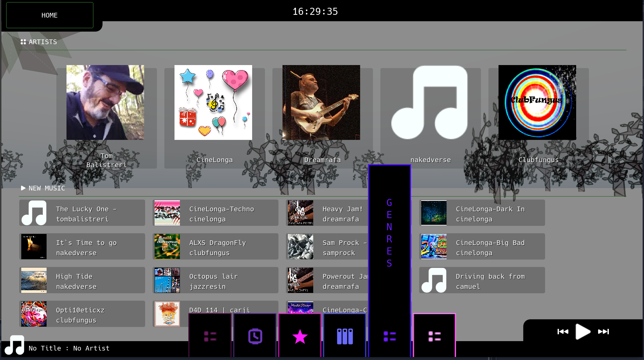The image size is (644, 360).
Task: Open the Genres list icon
Action: tap(390, 336)
